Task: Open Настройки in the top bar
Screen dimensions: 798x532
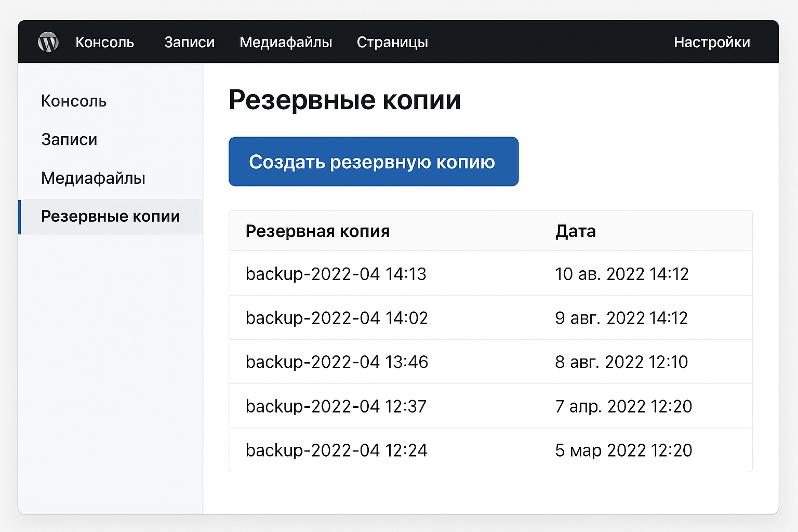Action: pos(711,42)
